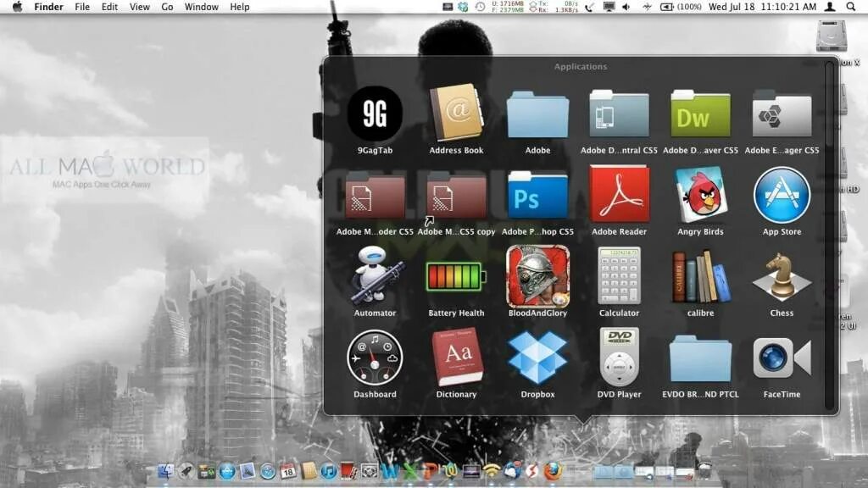Open the Window menu
Screen dimensions: 868x488
202,7
